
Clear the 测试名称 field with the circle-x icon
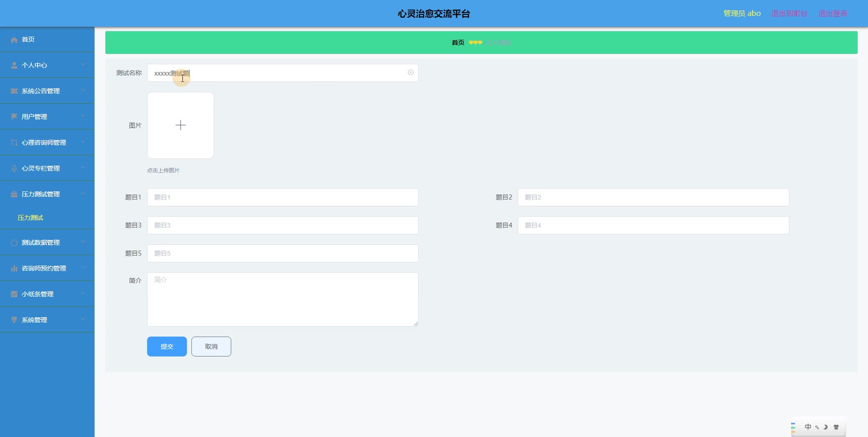[x=410, y=72]
